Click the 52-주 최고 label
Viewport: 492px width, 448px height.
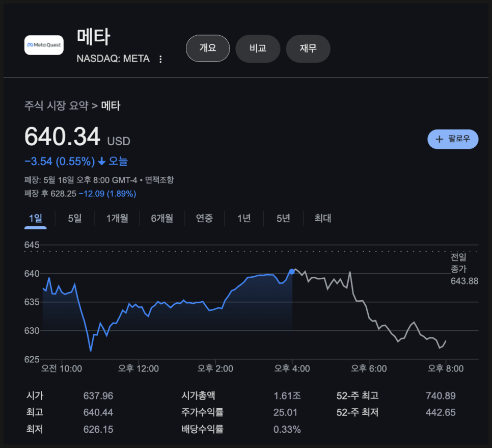[358, 396]
